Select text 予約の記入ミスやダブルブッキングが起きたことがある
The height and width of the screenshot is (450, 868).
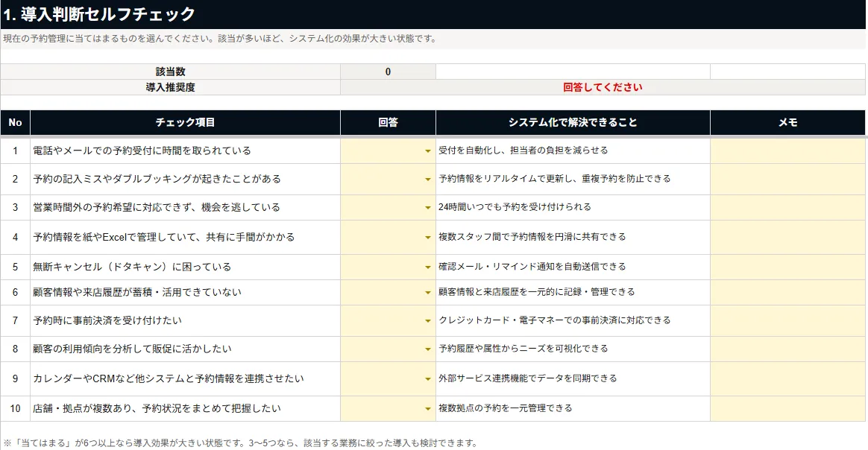157,179
